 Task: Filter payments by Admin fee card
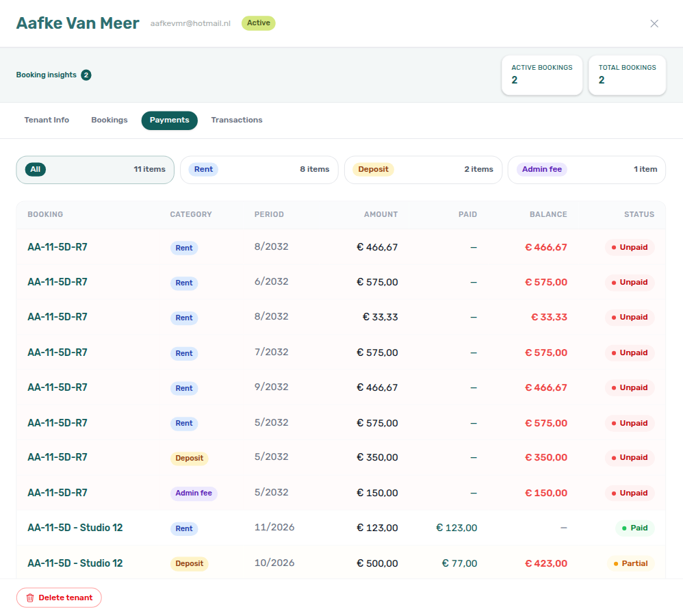click(587, 170)
